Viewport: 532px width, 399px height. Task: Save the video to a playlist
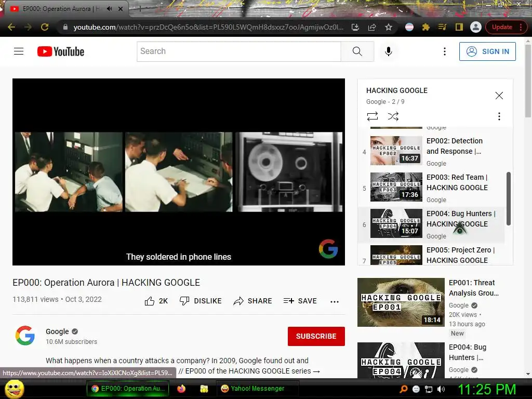tap(300, 301)
